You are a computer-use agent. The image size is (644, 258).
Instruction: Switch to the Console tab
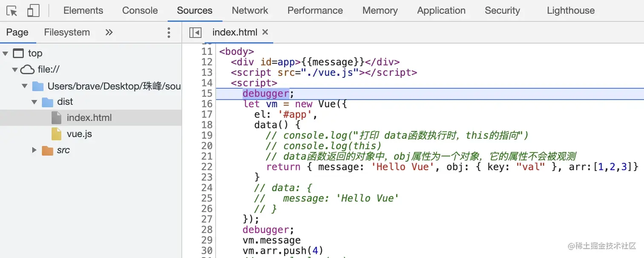(140, 11)
